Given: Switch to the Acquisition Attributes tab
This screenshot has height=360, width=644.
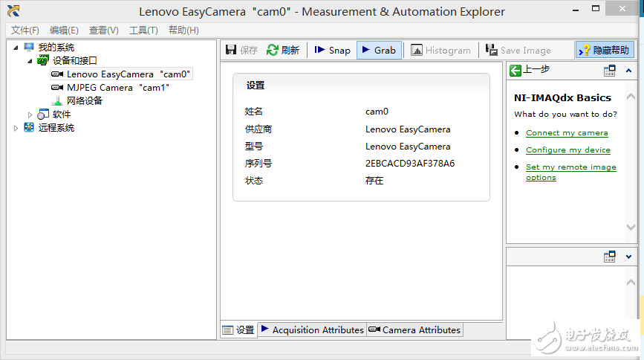Looking at the screenshot, I should (313, 330).
